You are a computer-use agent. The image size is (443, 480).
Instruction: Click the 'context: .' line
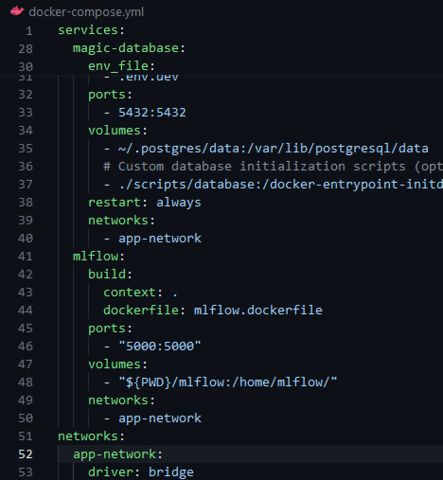click(x=140, y=292)
